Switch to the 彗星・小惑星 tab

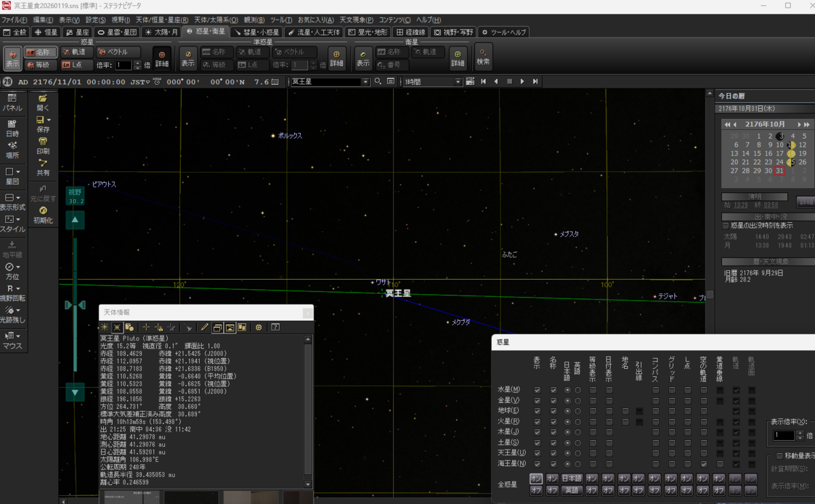[x=255, y=32]
